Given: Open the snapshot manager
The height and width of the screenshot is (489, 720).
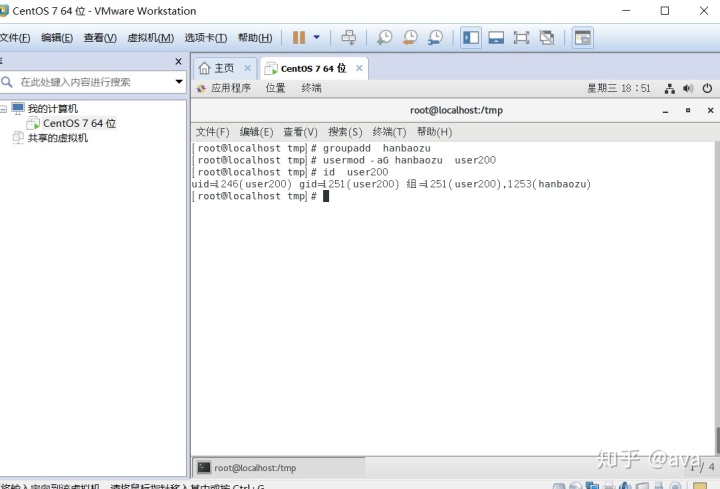Looking at the screenshot, I should click(435, 37).
